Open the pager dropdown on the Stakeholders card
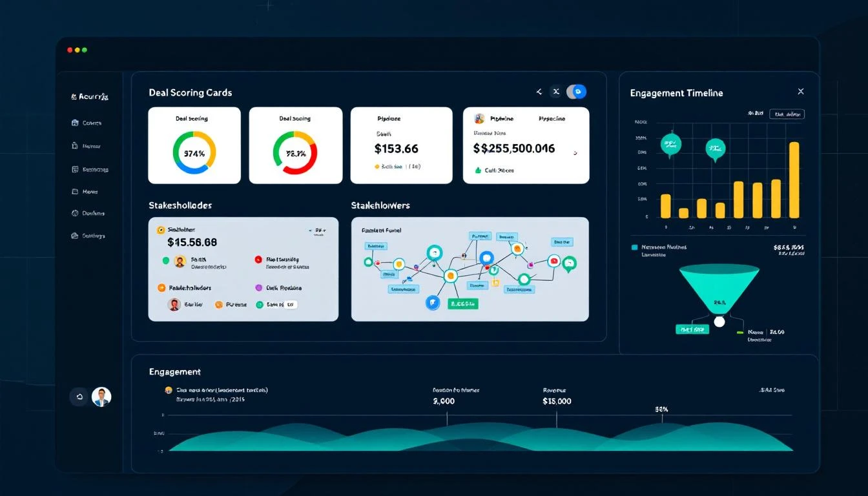868x496 pixels. coord(318,230)
